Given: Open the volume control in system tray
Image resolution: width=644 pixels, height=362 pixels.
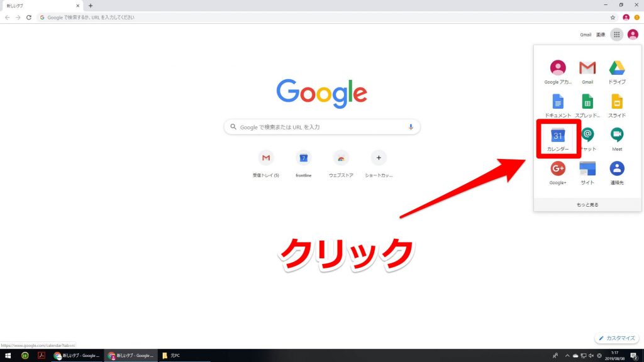Looking at the screenshot, I should (x=591, y=356).
